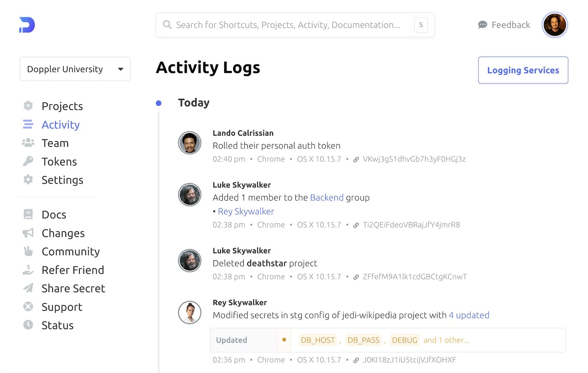The height and width of the screenshot is (373, 588).
Task: Click the 4 updated link
Action: tap(469, 315)
